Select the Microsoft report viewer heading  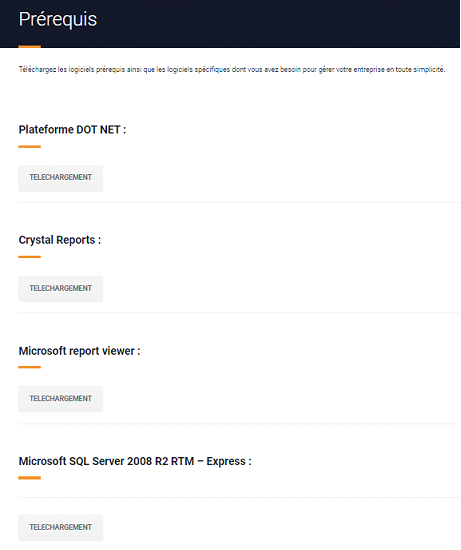click(x=79, y=351)
